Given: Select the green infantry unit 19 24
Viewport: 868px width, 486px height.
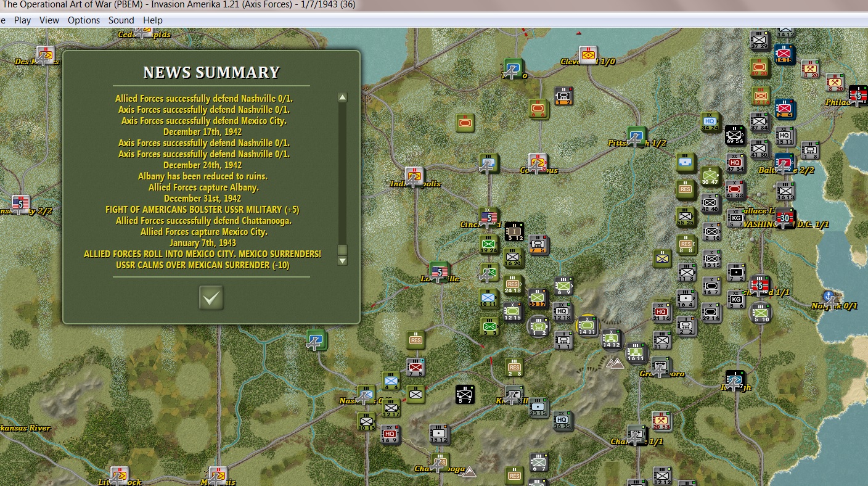Looking at the screenshot, I should [x=489, y=244].
